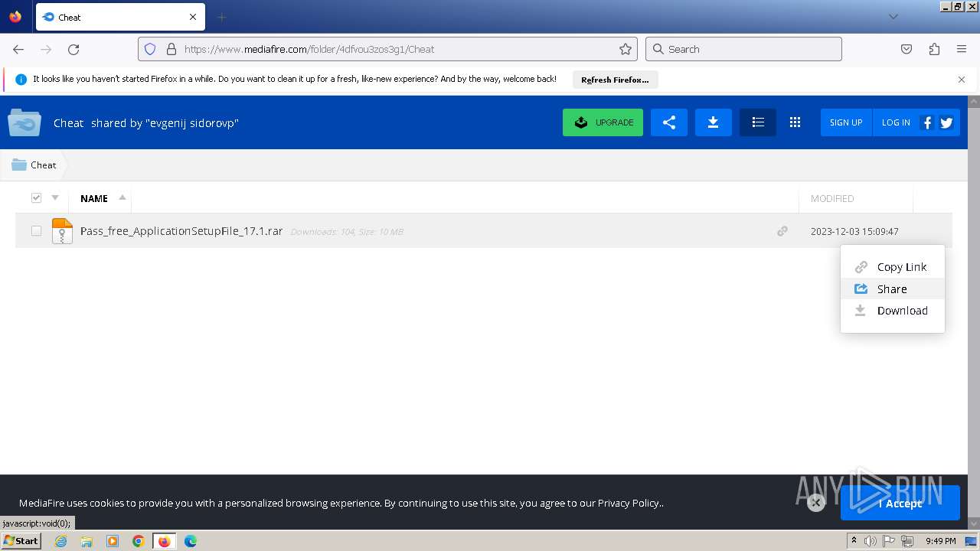This screenshot has width=980, height=551.
Task: Open the selection dropdown arrow beside the checkbox
Action: click(55, 197)
